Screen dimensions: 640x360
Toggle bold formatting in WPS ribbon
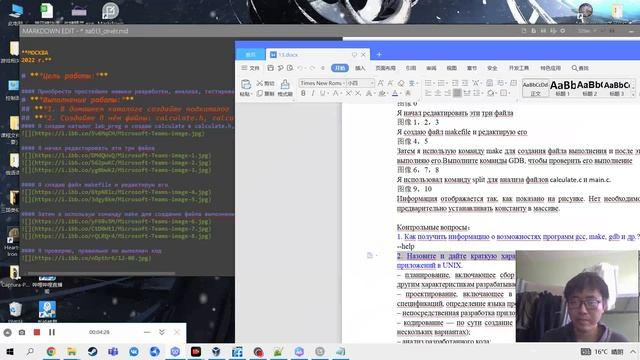303,93
